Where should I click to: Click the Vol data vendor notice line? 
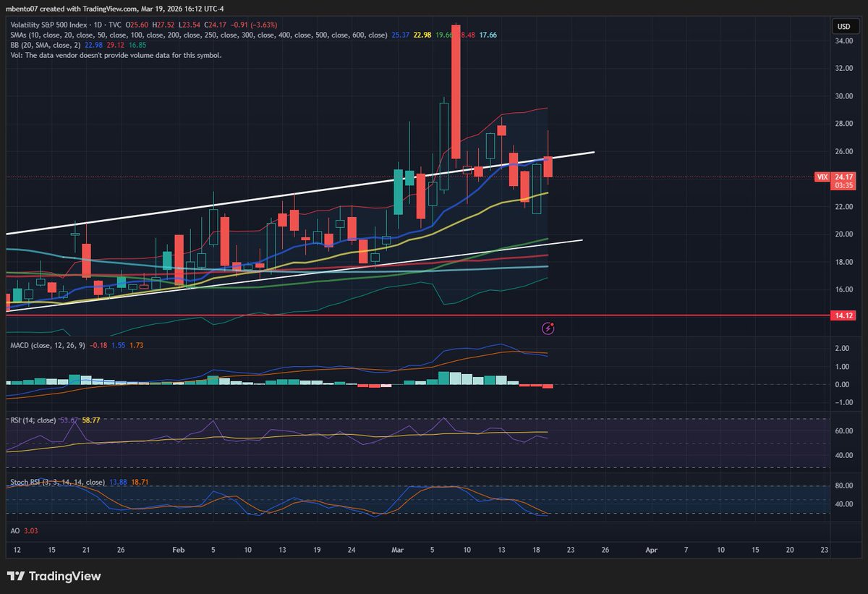pos(114,55)
